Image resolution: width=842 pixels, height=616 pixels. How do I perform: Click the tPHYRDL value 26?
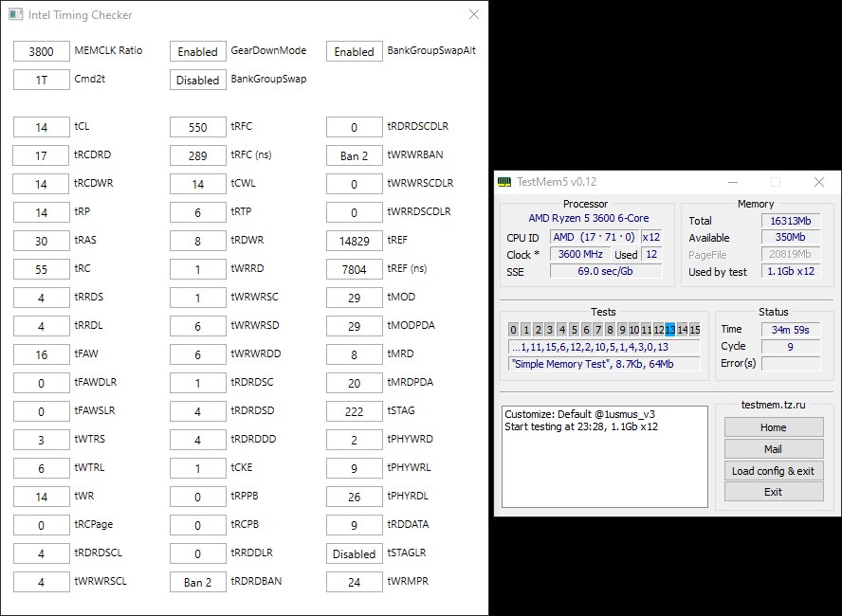coord(354,497)
